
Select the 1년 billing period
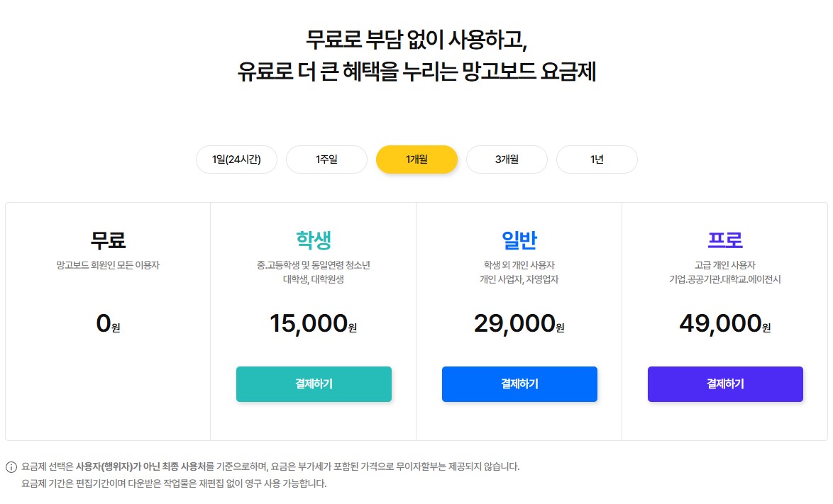597,159
